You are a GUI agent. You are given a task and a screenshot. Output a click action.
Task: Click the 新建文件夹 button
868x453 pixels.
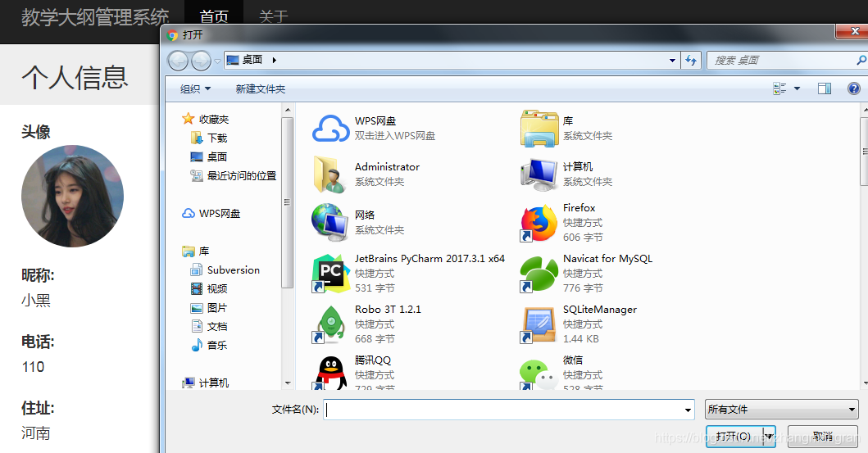click(x=260, y=89)
